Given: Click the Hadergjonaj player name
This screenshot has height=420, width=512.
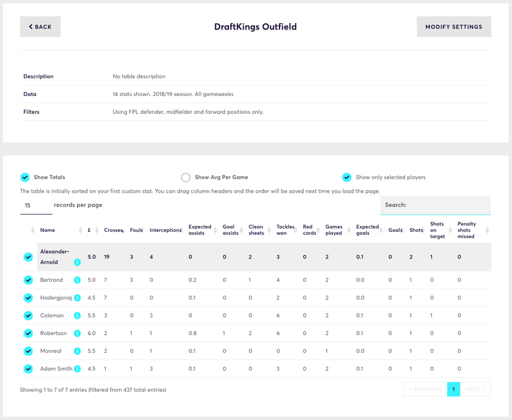Looking at the screenshot, I should tap(56, 298).
